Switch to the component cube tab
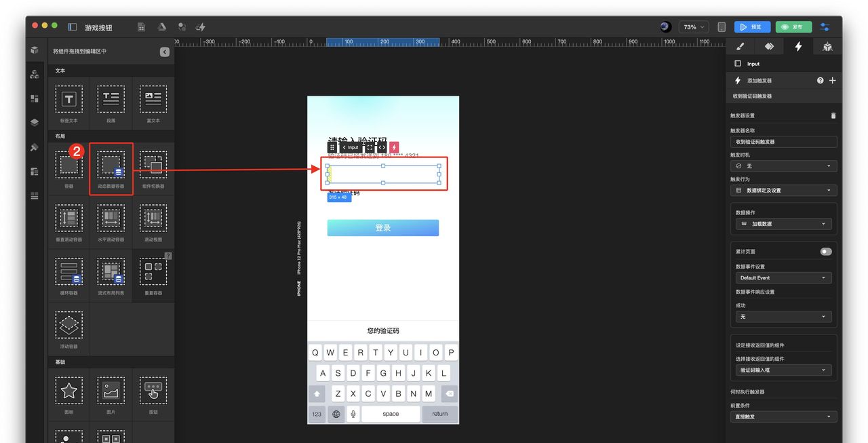This screenshot has height=443, width=868. coord(827,47)
